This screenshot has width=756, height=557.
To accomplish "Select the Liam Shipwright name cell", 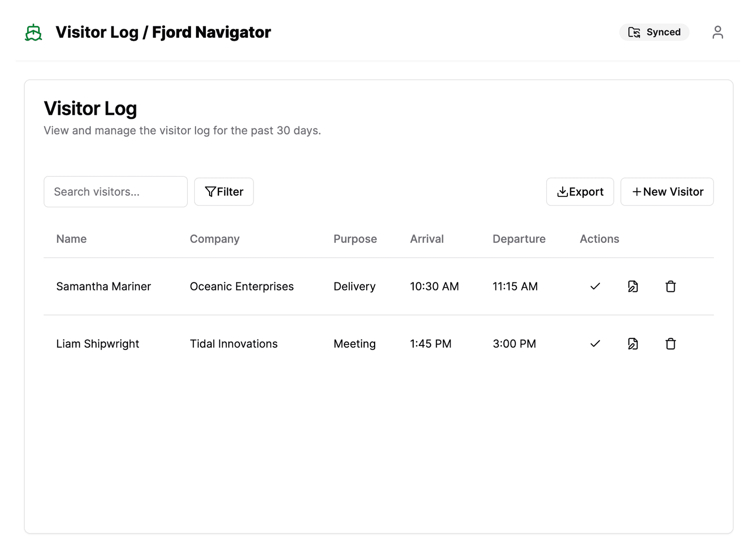I will [98, 344].
